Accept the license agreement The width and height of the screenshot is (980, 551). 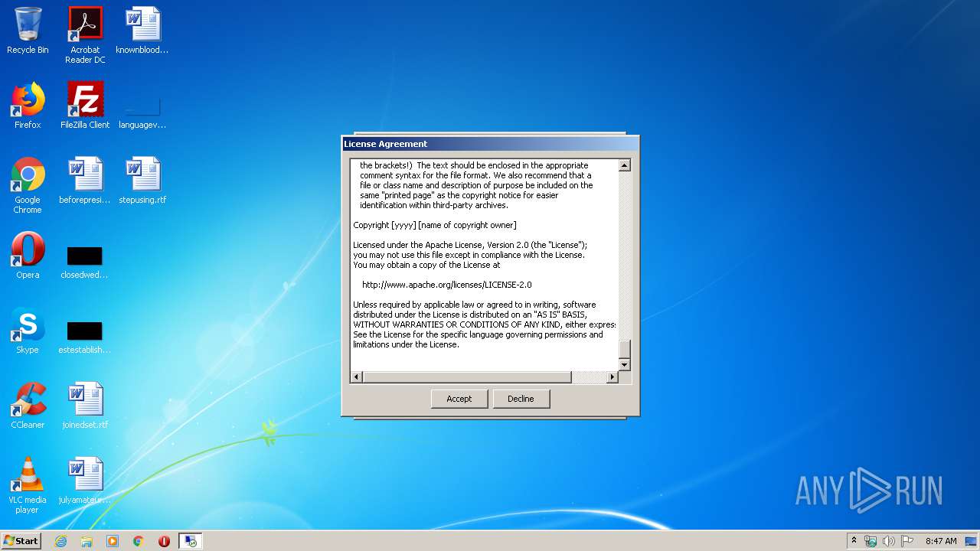click(x=459, y=399)
